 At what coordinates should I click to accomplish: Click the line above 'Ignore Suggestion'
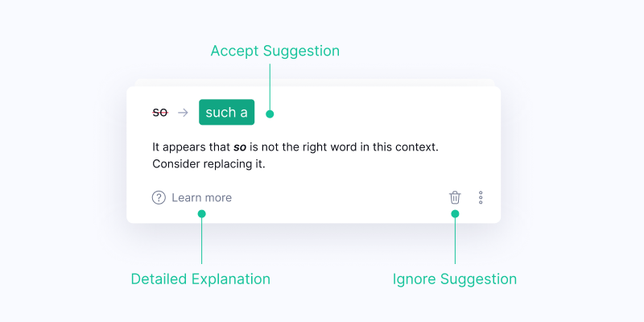tap(455, 242)
